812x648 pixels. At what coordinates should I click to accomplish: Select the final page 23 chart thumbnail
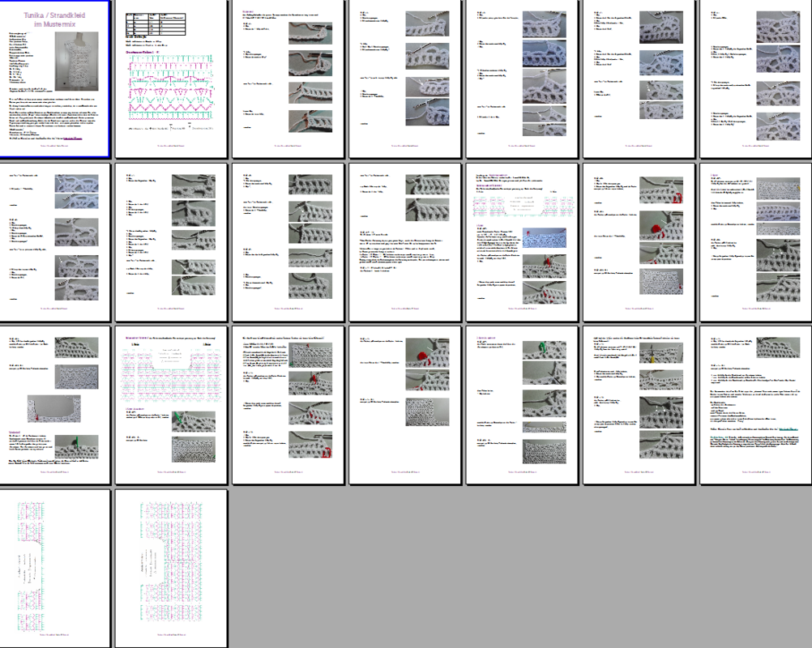point(171,567)
